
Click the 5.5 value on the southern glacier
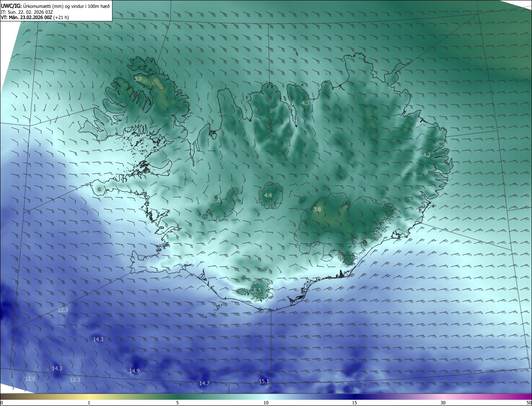click(x=257, y=291)
